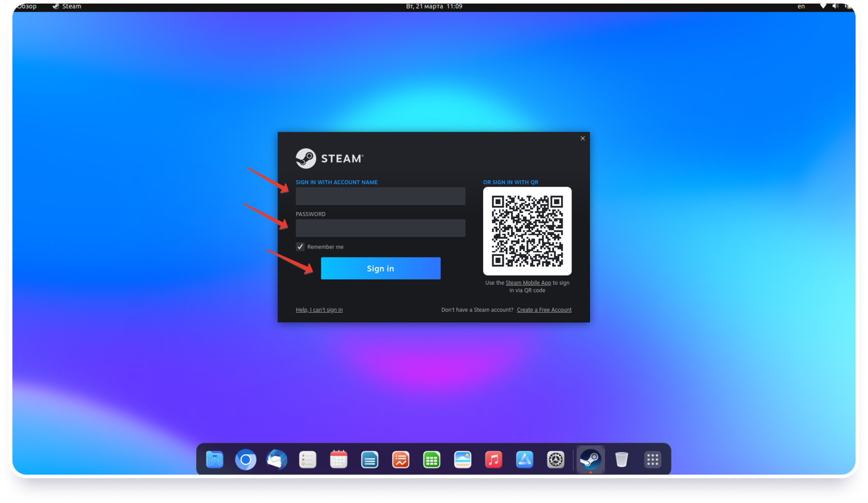Click the OR SIGN IN WITH QR label
Image resolution: width=868 pixels, height=503 pixels.
coord(510,182)
